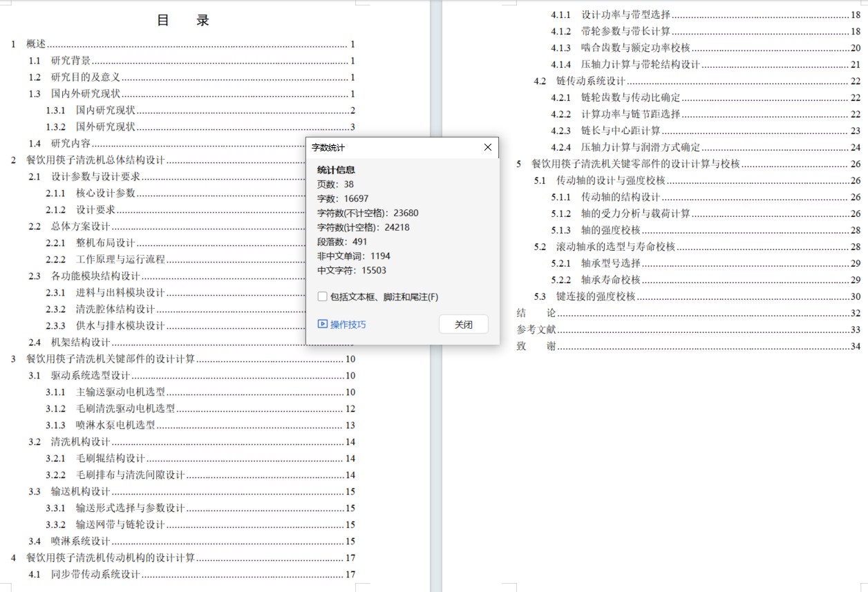The width and height of the screenshot is (868, 592).
Task: Click the 3.1 驱动系统选型设计 entry
Action: (192, 376)
